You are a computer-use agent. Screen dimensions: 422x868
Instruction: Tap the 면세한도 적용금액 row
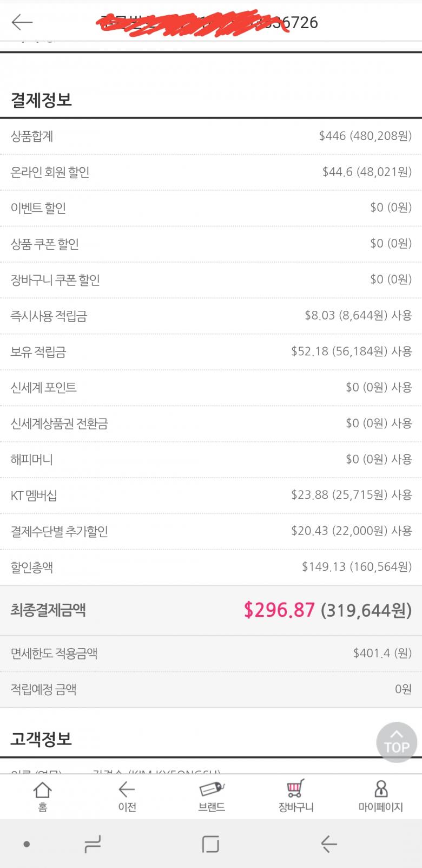tap(211, 654)
